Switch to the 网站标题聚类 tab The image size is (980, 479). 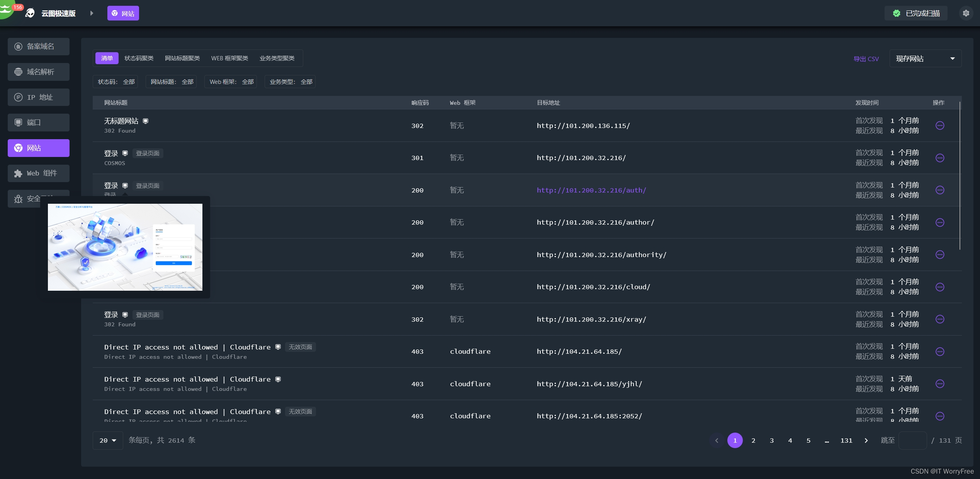pyautogui.click(x=182, y=58)
